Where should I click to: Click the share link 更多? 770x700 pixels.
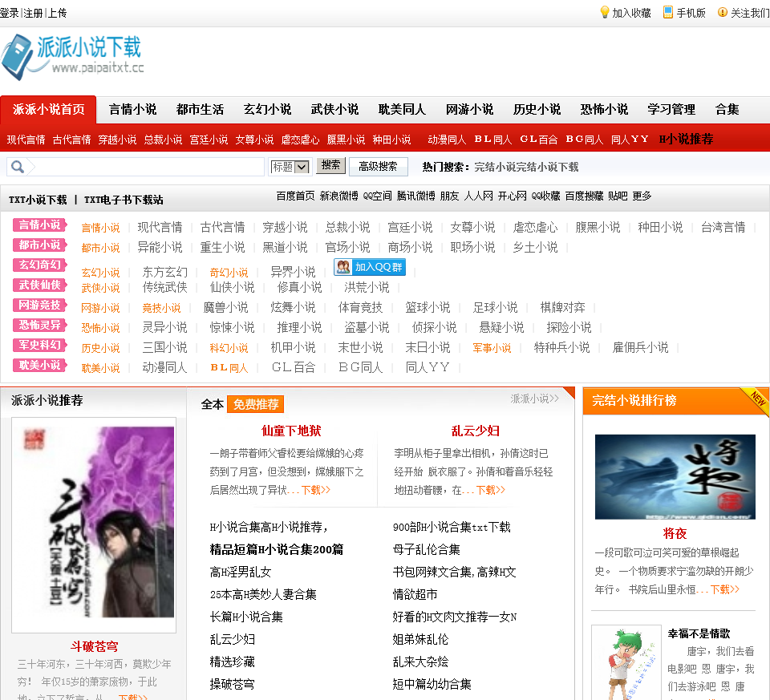pos(642,196)
